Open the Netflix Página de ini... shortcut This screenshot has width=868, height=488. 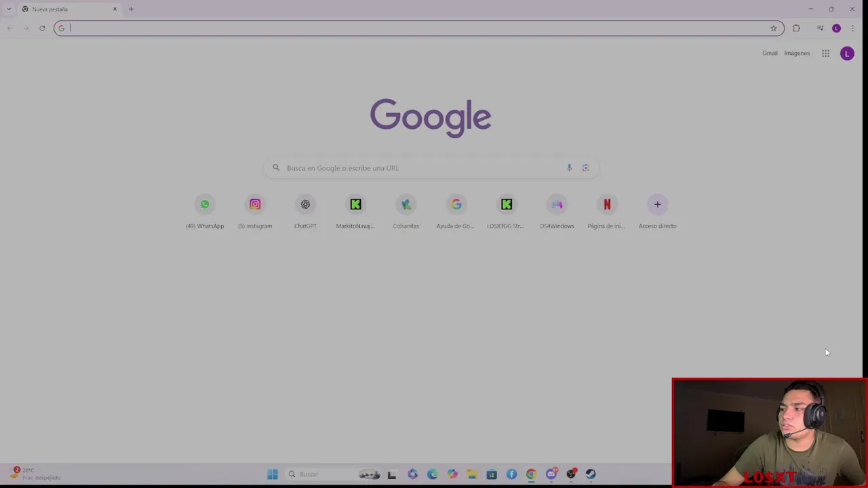(607, 211)
